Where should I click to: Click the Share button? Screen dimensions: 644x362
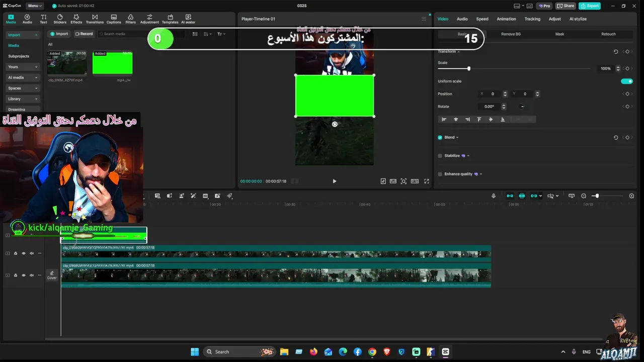click(x=566, y=6)
